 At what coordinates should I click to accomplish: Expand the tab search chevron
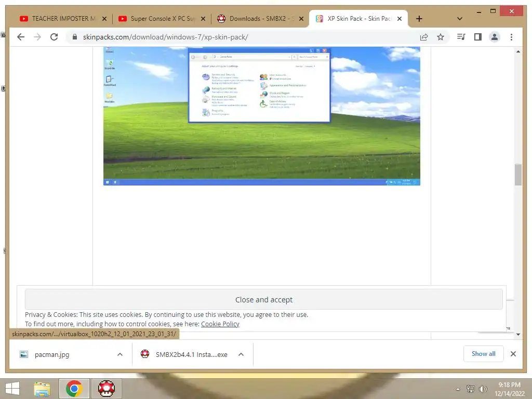point(460,19)
